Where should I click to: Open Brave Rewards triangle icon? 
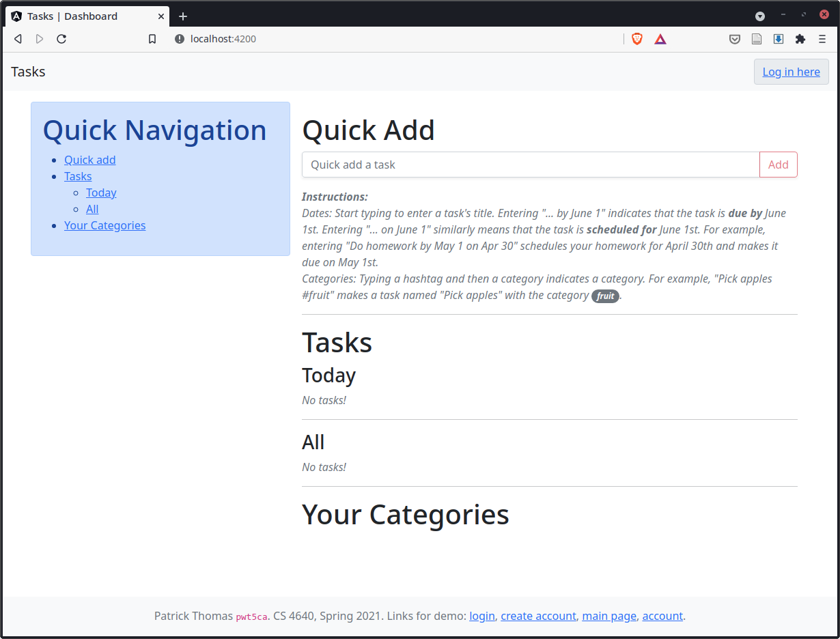pos(660,39)
